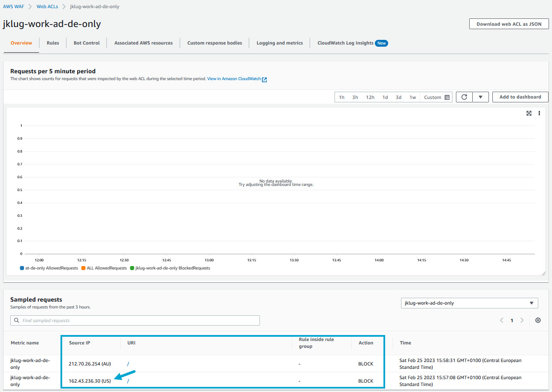552x392 pixels.
Task: Open the custom date range calendar picker
Action: [446, 97]
